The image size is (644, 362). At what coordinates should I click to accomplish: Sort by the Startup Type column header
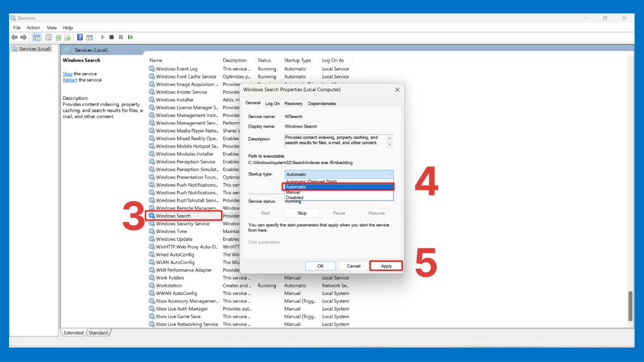click(x=297, y=60)
